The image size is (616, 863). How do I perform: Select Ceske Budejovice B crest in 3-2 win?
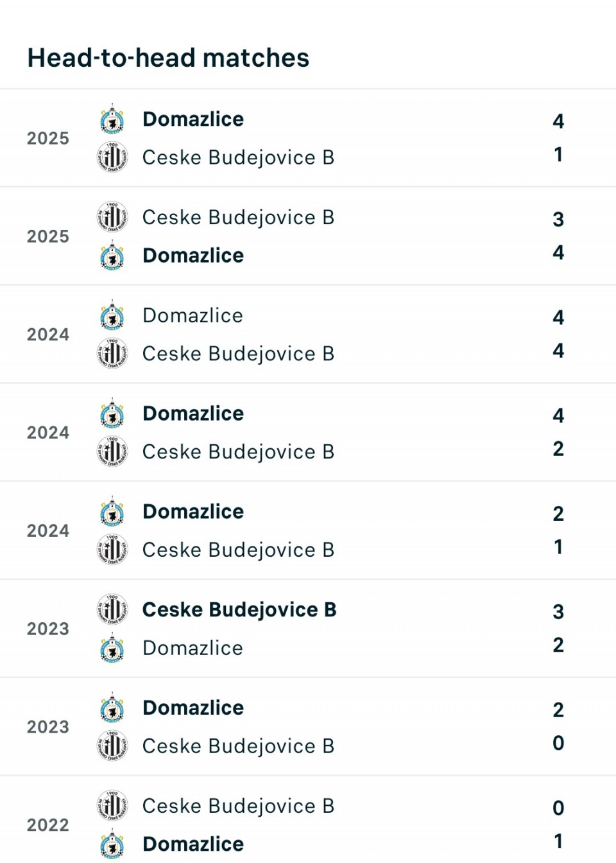(x=112, y=609)
